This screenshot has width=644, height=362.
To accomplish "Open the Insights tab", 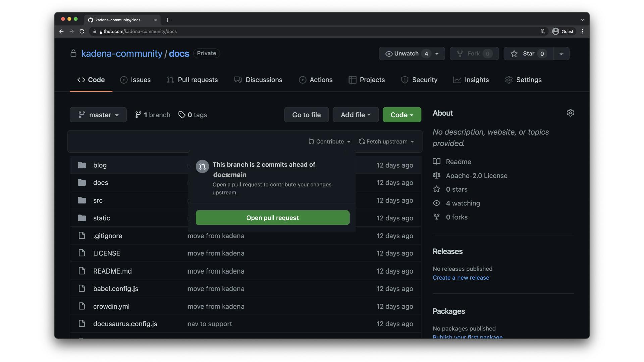I will [x=471, y=80].
